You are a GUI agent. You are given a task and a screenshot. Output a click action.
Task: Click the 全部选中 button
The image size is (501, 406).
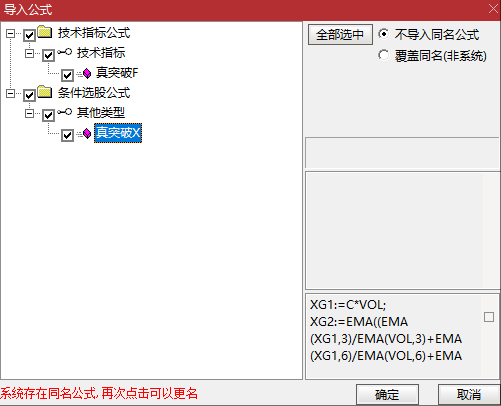tap(340, 34)
